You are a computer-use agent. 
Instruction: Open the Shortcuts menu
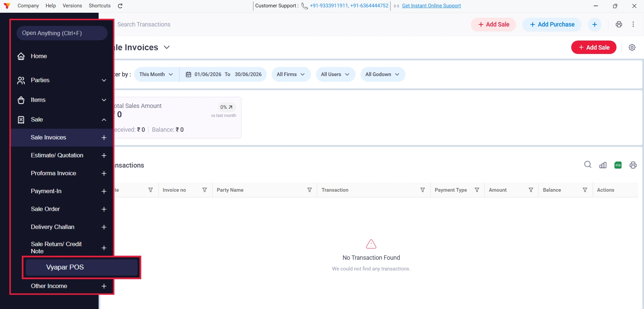[100, 6]
